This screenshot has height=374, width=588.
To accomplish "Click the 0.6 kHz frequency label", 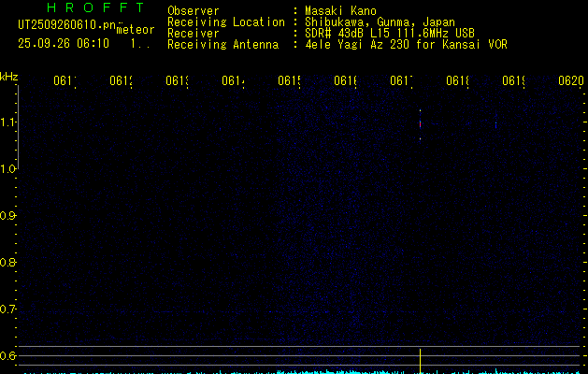I will coord(7,355).
